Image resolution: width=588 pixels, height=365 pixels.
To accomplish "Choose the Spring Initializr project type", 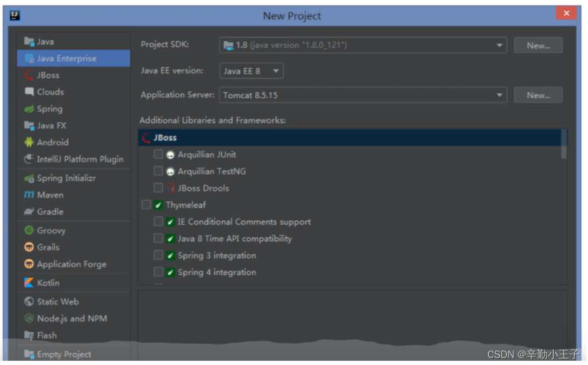I will point(74,178).
